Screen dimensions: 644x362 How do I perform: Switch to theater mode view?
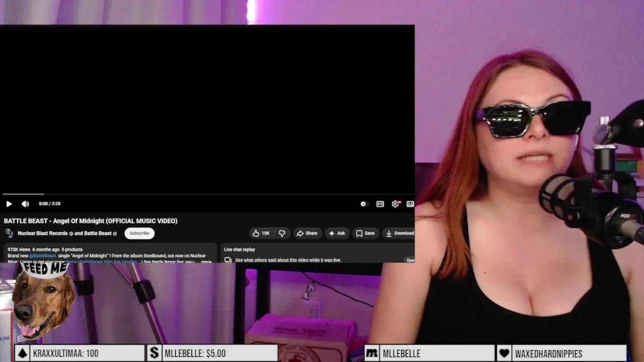coord(410,204)
